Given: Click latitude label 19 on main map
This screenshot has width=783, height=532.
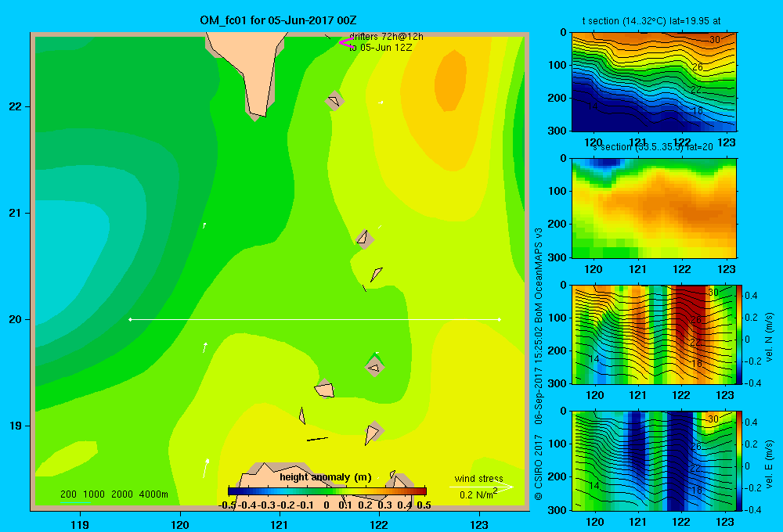Looking at the screenshot, I should coord(16,426).
